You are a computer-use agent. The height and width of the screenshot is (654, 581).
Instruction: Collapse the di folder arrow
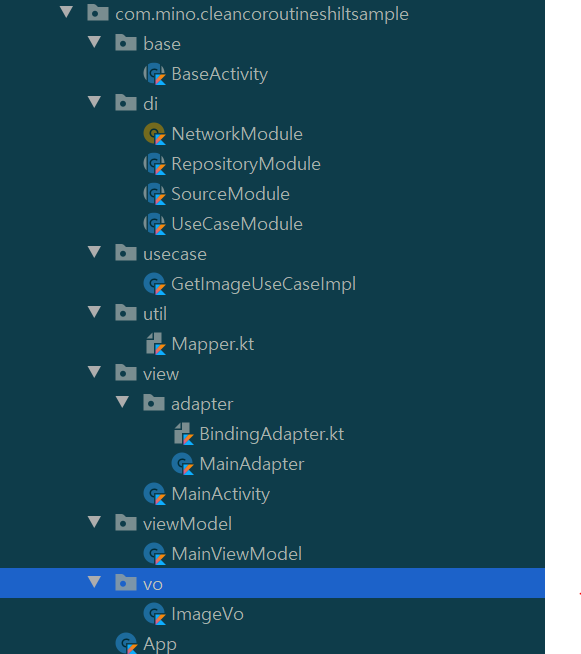point(95,102)
